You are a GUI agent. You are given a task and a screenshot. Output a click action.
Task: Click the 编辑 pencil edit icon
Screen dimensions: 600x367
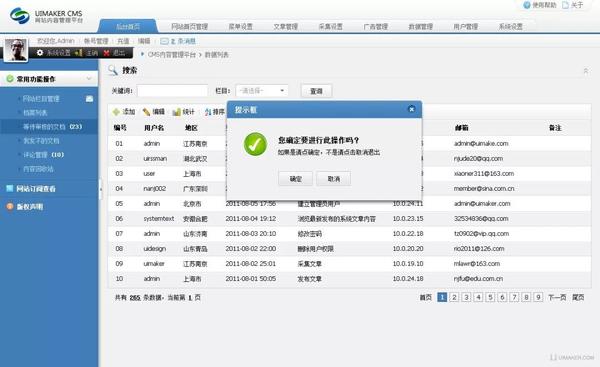(x=146, y=112)
